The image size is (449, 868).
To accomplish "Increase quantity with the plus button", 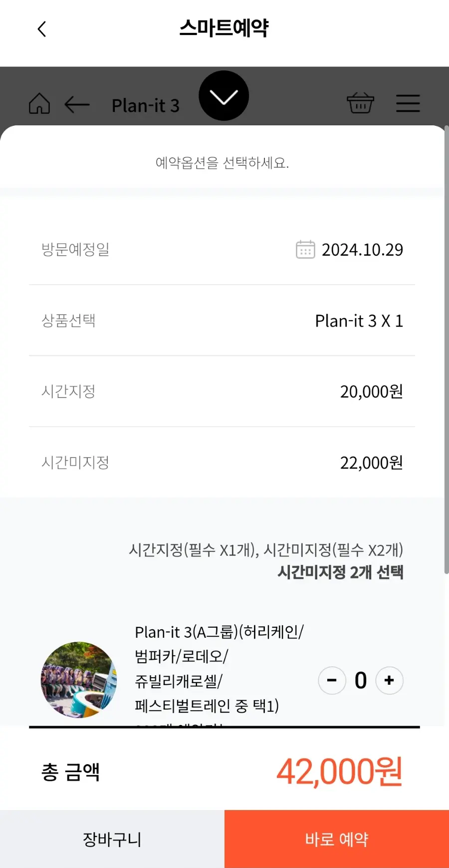I will (x=389, y=680).
